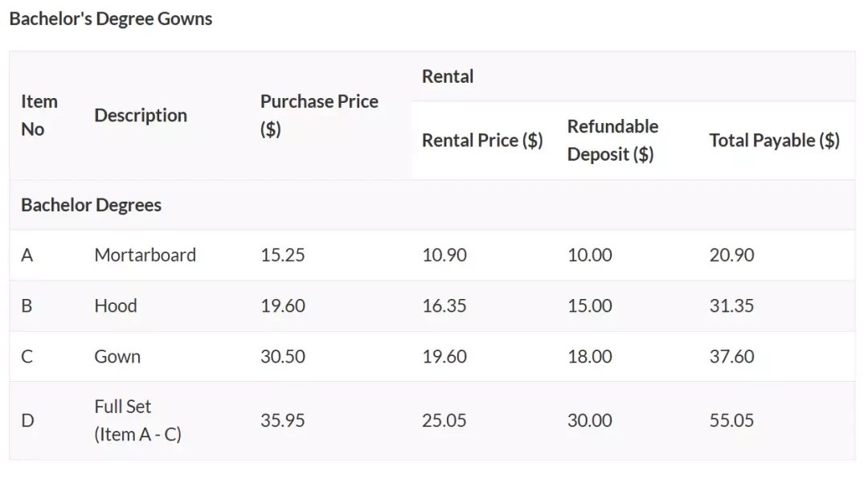The height and width of the screenshot is (479, 868).
Task: Select the Gown description cell
Action: [117, 356]
